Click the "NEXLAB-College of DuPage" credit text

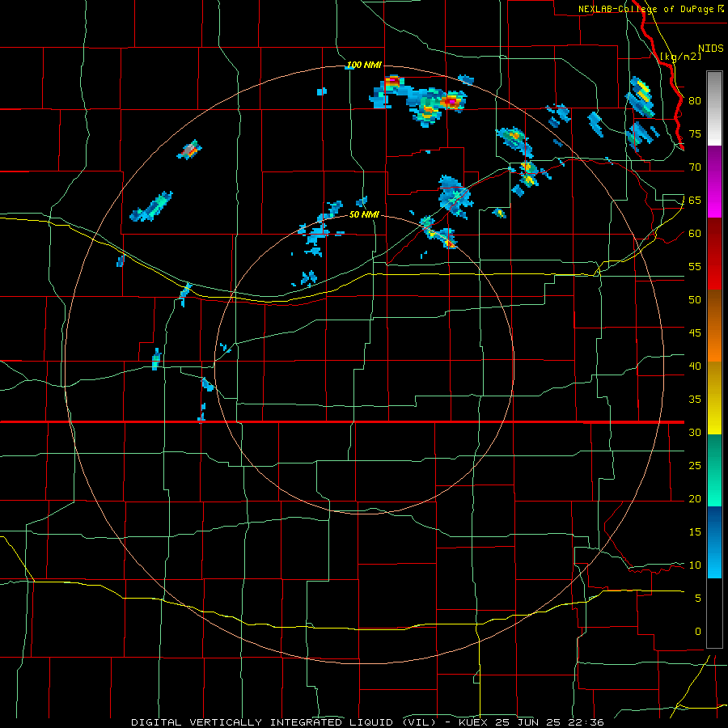645,9
